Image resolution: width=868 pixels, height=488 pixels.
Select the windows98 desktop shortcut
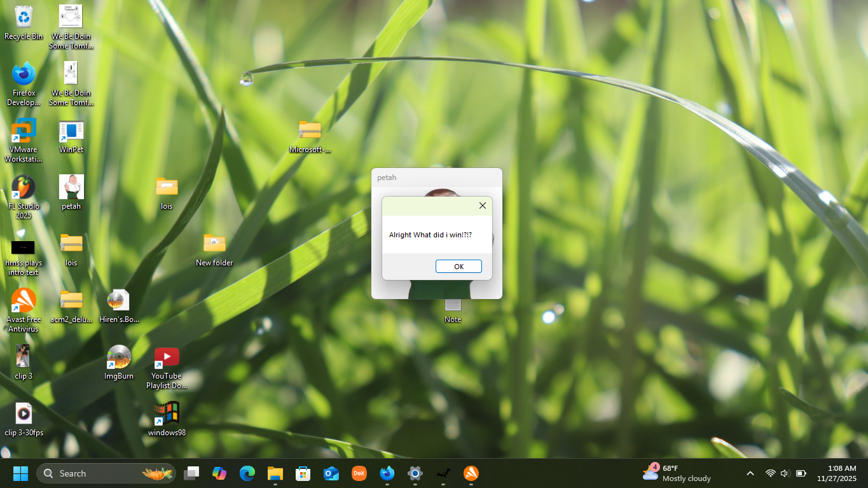click(x=167, y=419)
